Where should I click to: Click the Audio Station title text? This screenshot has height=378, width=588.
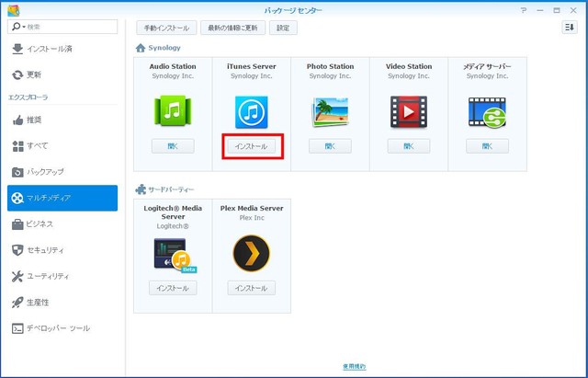173,66
